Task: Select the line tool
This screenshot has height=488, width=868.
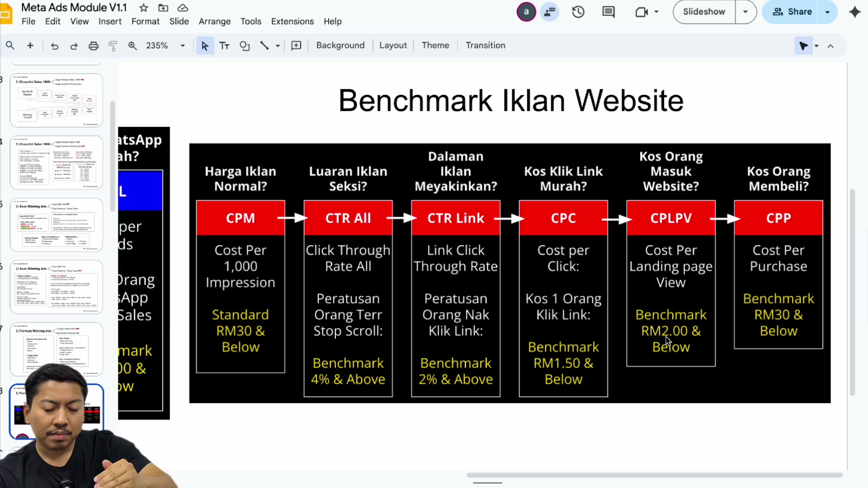Action: coord(264,46)
